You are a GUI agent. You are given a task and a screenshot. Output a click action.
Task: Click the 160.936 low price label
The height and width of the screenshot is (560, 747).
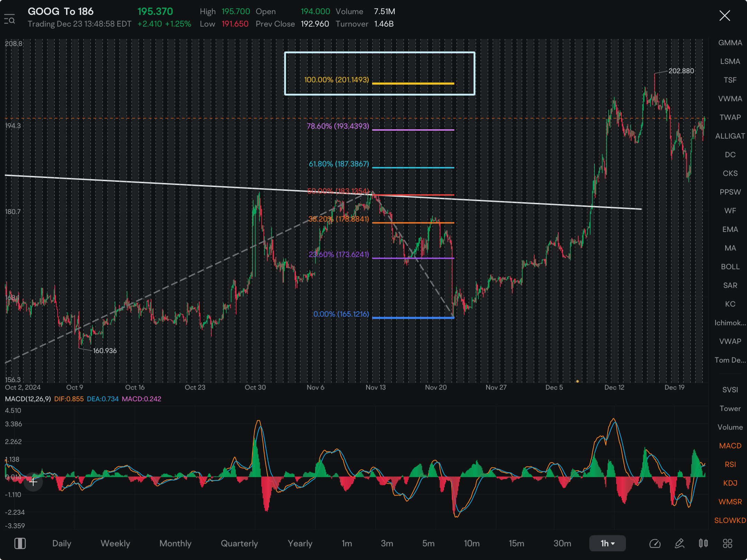point(105,351)
